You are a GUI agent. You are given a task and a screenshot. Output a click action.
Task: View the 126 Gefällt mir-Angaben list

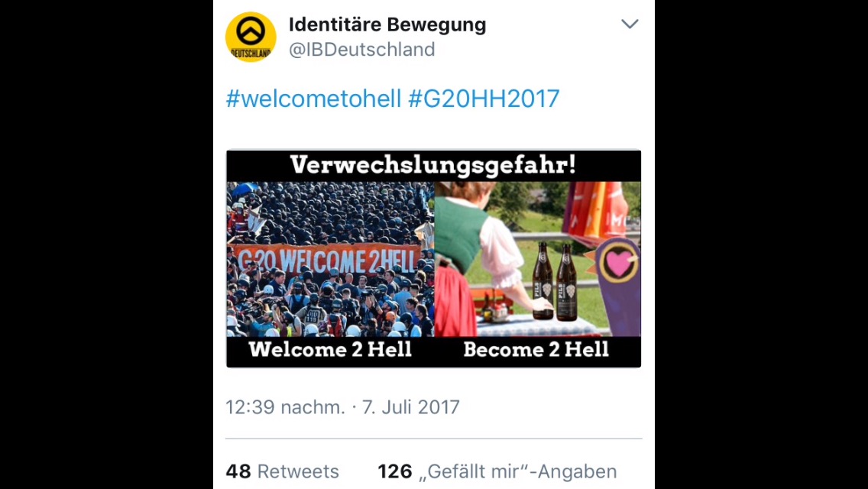point(497,471)
